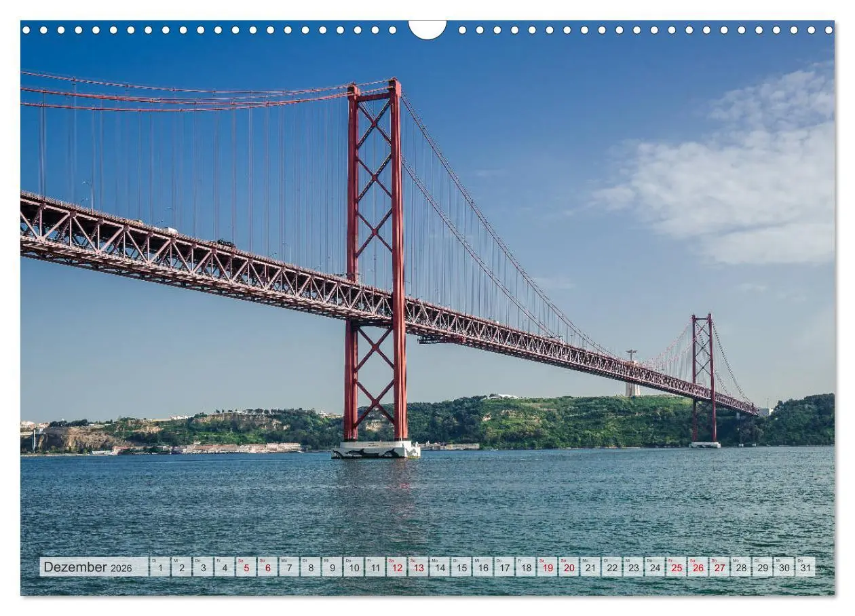Select day 1 in the December calendar strip
The height and width of the screenshot is (616, 855).
click(x=160, y=567)
